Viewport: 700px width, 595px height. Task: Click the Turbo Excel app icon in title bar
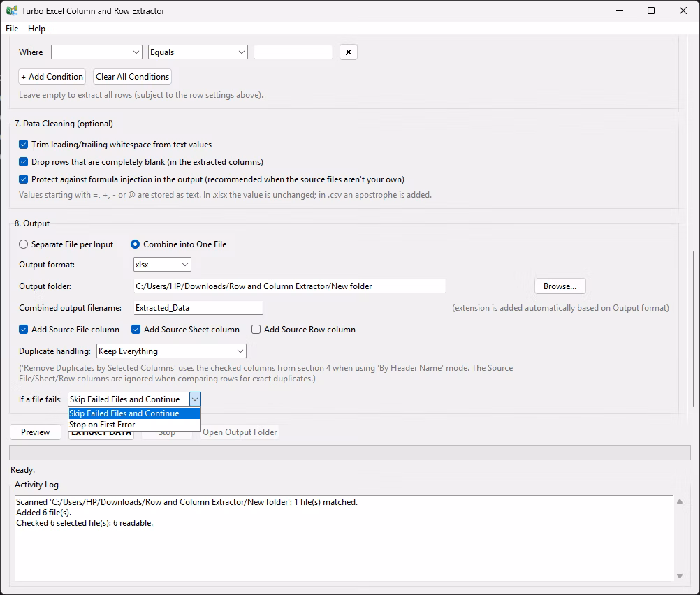click(12, 10)
